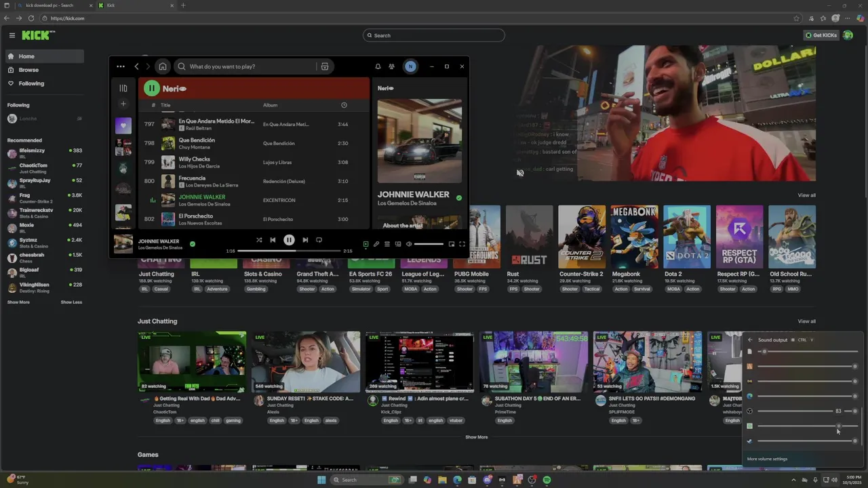Screen dimensions: 868x488
Task: Open Kick sidebar hamburger menu
Action: click(x=12, y=35)
